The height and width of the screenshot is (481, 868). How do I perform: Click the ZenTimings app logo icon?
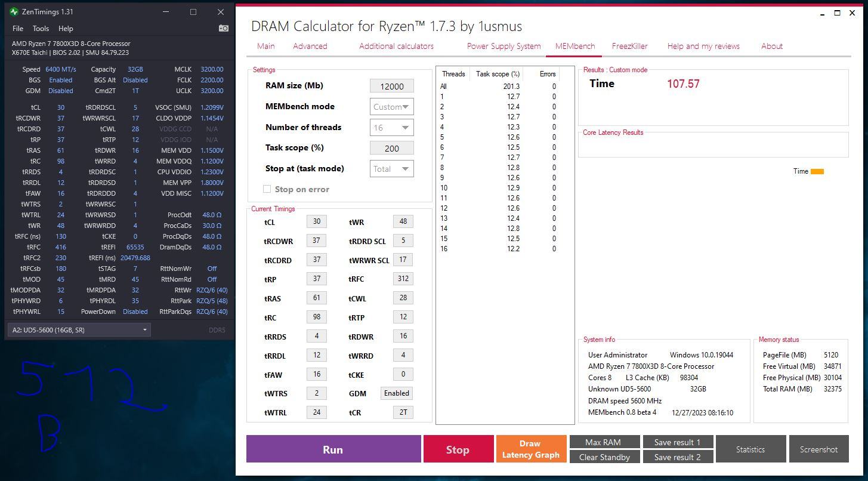(x=14, y=11)
